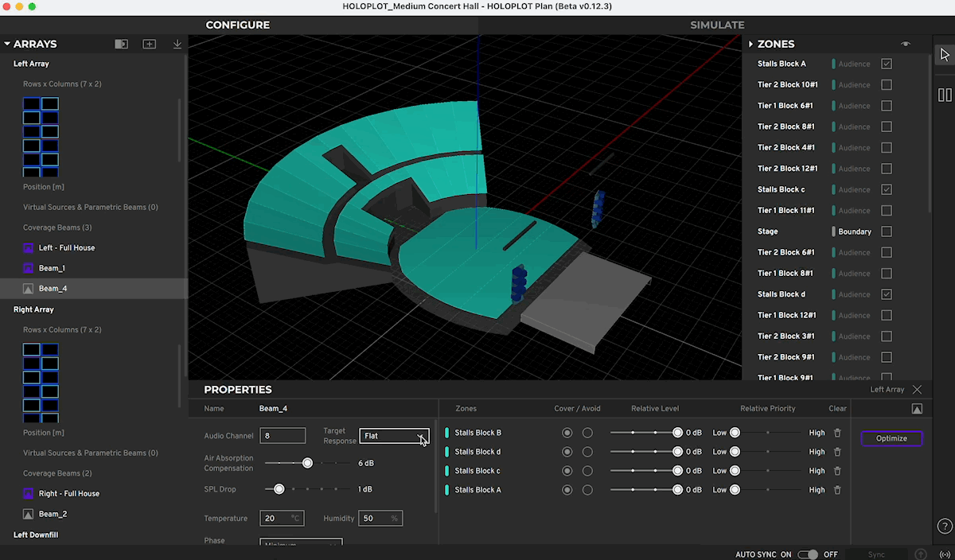Viewport: 955px width, 560px height.
Task: Open the help question mark icon
Action: pos(945,526)
